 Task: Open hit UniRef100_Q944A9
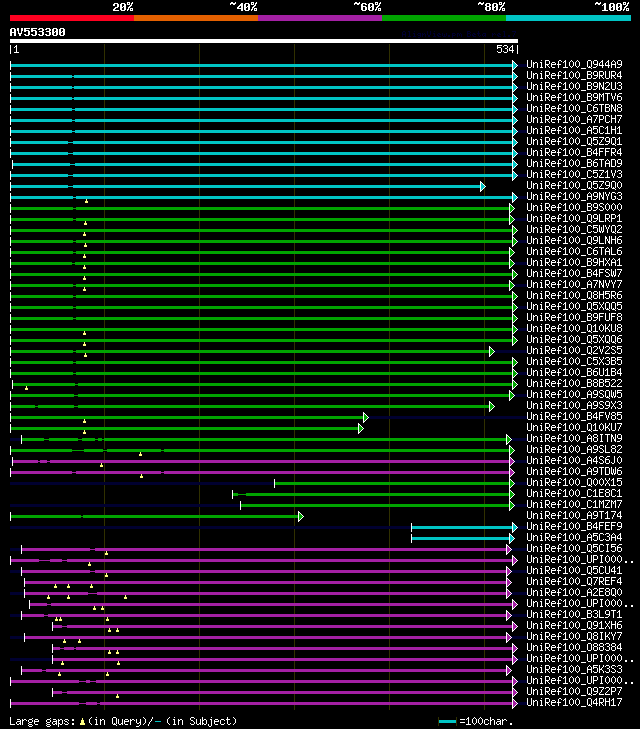tap(574, 65)
